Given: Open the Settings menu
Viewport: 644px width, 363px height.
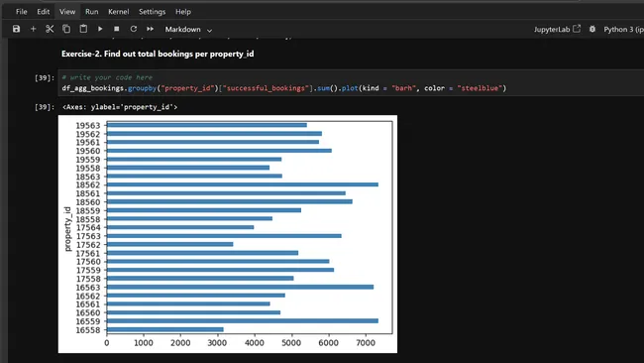Looking at the screenshot, I should pos(152,12).
